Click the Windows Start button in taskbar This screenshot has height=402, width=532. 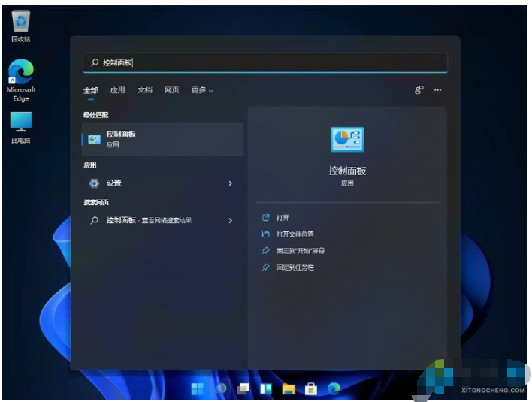click(x=198, y=388)
